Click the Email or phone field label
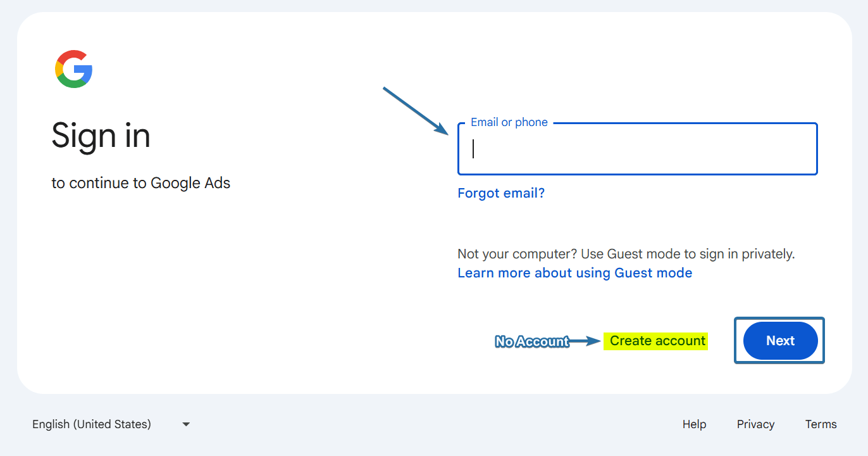The image size is (868, 456). click(x=509, y=122)
